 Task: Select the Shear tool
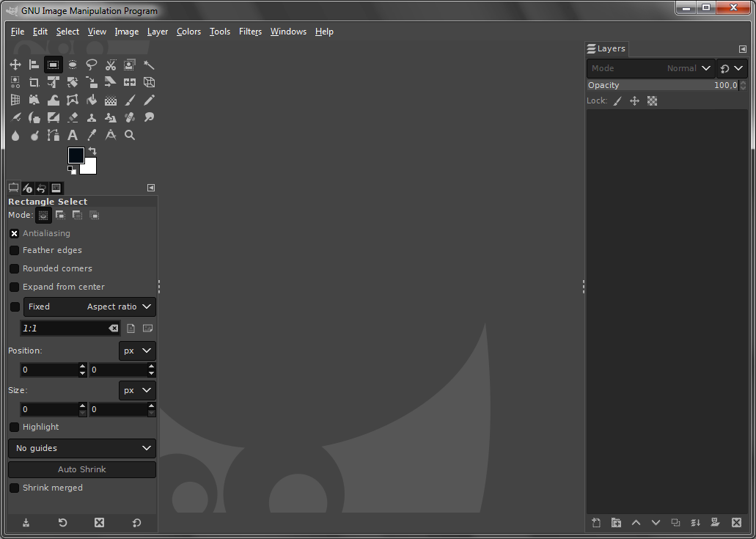111,82
